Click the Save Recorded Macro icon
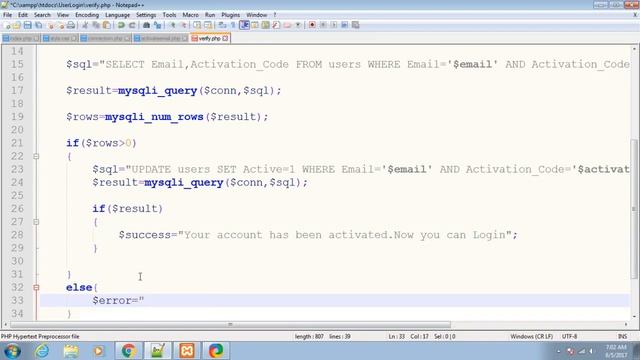Image resolution: width=640 pixels, height=360 pixels. (356, 25)
